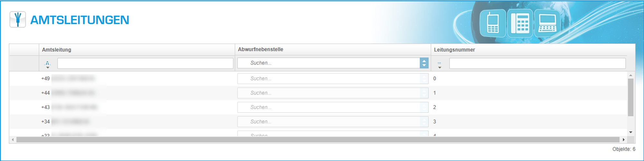Open Abwurfnebenstelle dropdown for the +34 line
This screenshot has width=644, height=161.
click(424, 122)
